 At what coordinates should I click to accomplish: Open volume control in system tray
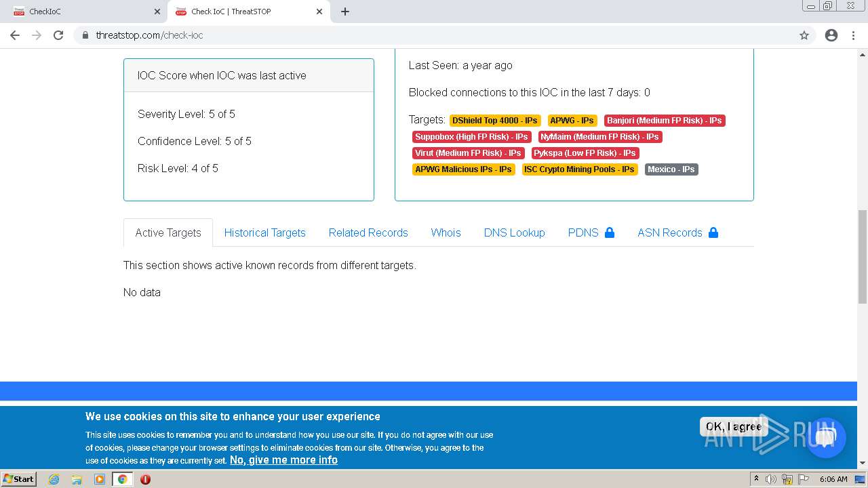(771, 479)
